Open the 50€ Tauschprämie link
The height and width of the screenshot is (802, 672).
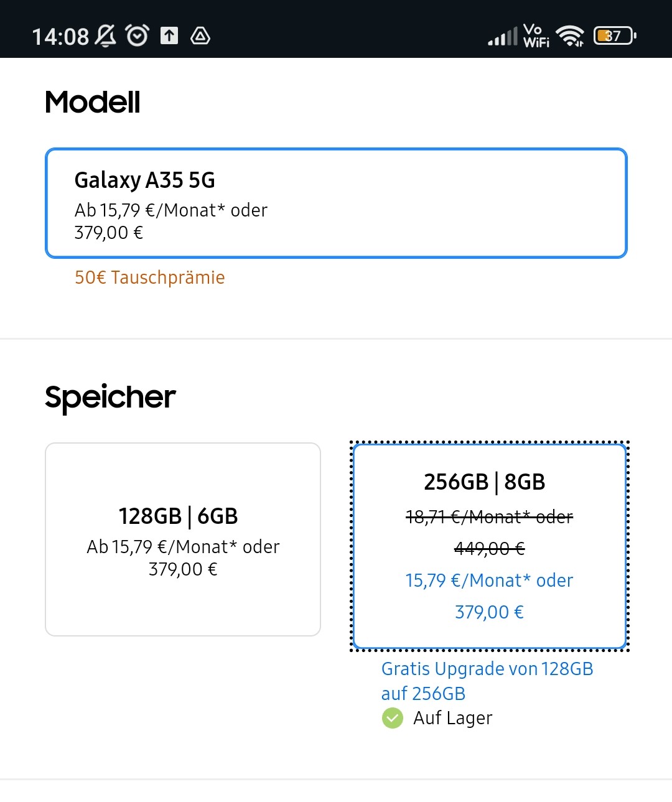[x=149, y=277]
